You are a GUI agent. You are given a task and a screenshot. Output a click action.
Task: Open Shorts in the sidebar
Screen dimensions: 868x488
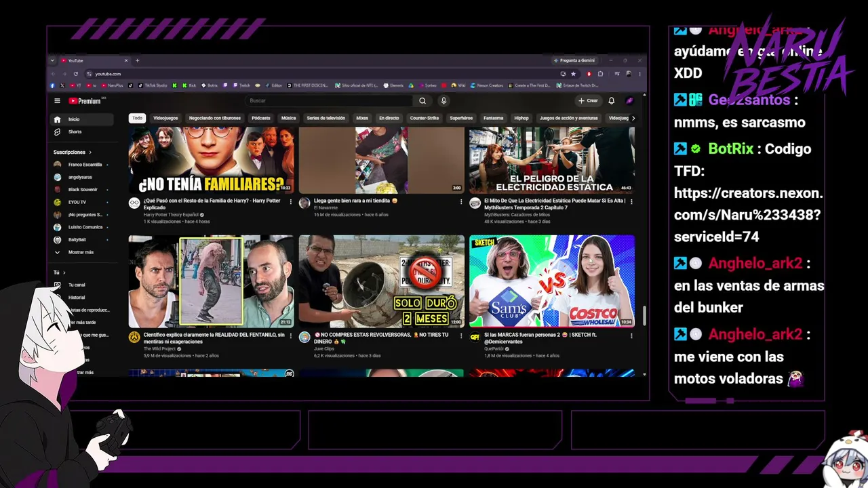(83, 131)
